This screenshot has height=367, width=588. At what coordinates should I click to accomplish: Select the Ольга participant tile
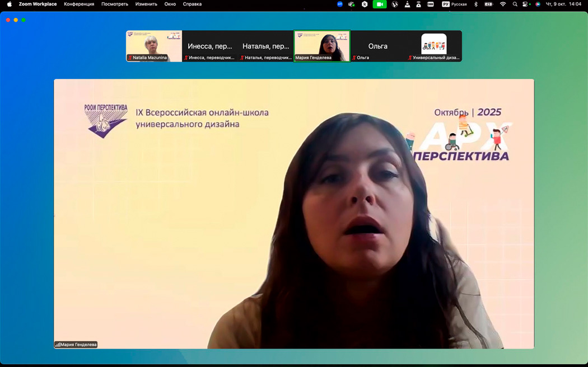point(378,46)
